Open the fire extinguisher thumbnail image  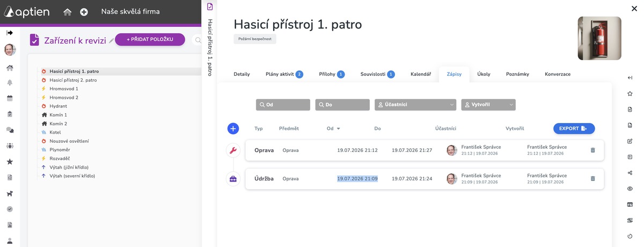pos(599,38)
